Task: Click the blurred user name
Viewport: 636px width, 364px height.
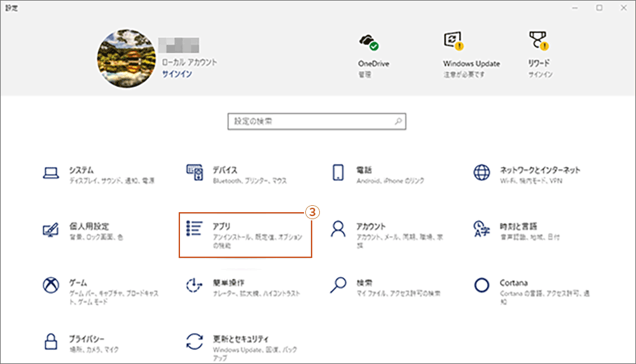Action: click(179, 45)
